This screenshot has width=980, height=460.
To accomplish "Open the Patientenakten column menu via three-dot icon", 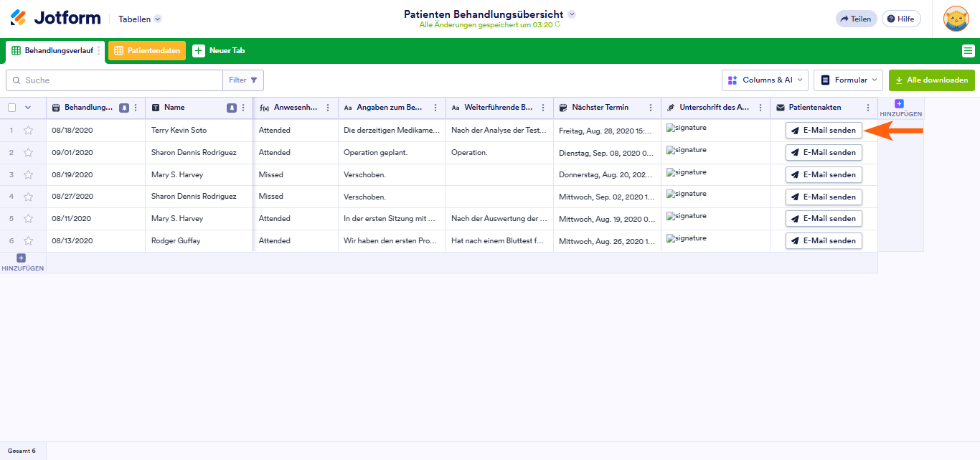I will click(868, 107).
